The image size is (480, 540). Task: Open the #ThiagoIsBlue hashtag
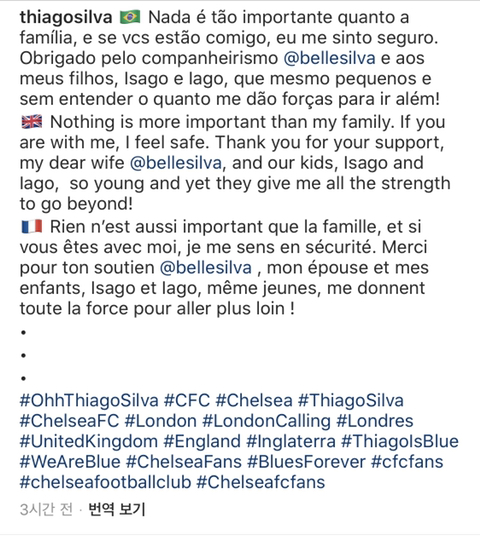tap(400, 442)
